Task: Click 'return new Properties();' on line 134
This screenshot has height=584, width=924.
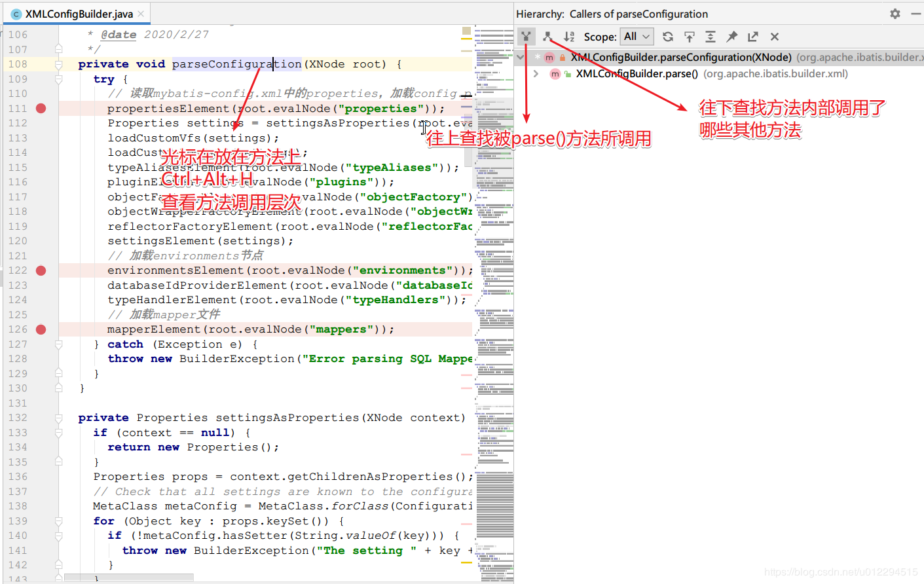Action: point(193,447)
